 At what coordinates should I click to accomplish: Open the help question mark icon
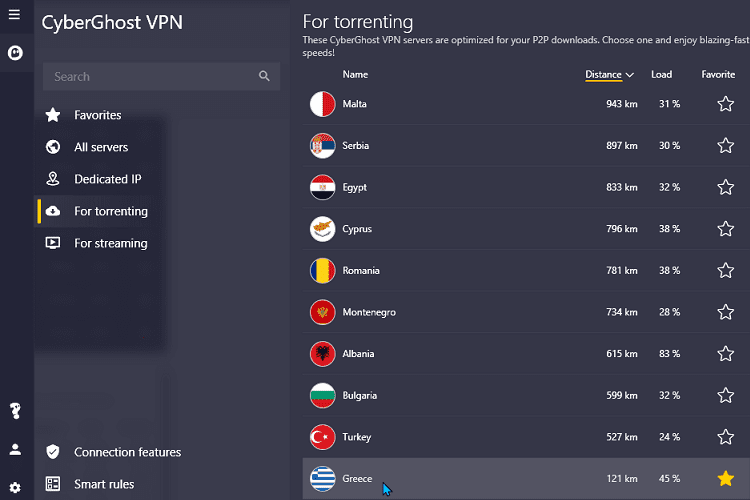coord(15,411)
